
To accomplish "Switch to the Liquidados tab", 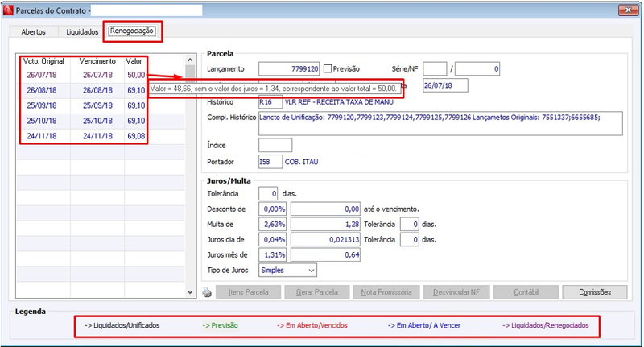I will click(x=82, y=31).
